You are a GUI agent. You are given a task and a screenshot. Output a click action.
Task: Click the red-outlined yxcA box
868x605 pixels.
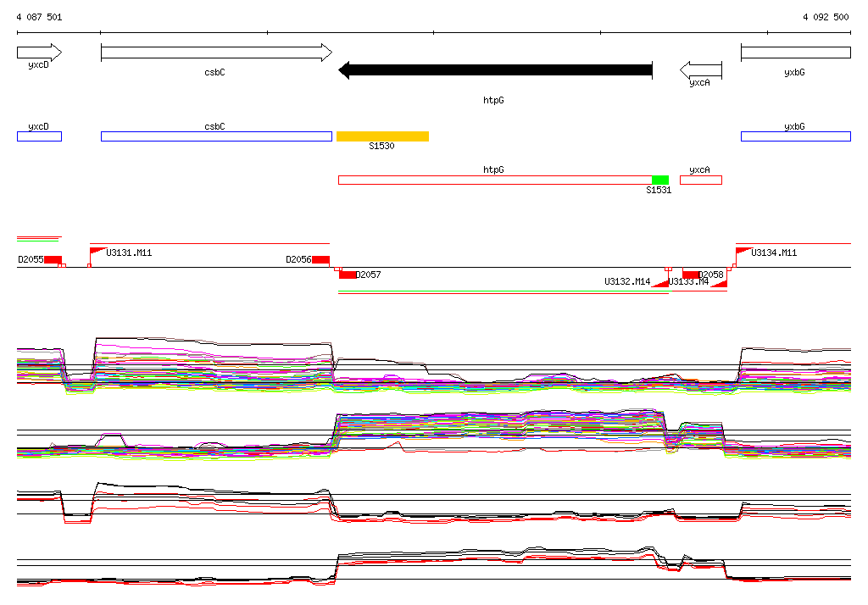pos(701,180)
